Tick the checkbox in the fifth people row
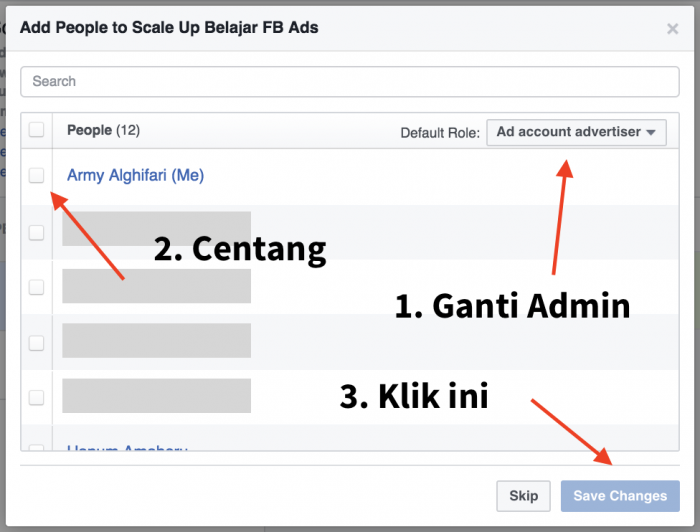The height and width of the screenshot is (532, 700). (x=36, y=397)
